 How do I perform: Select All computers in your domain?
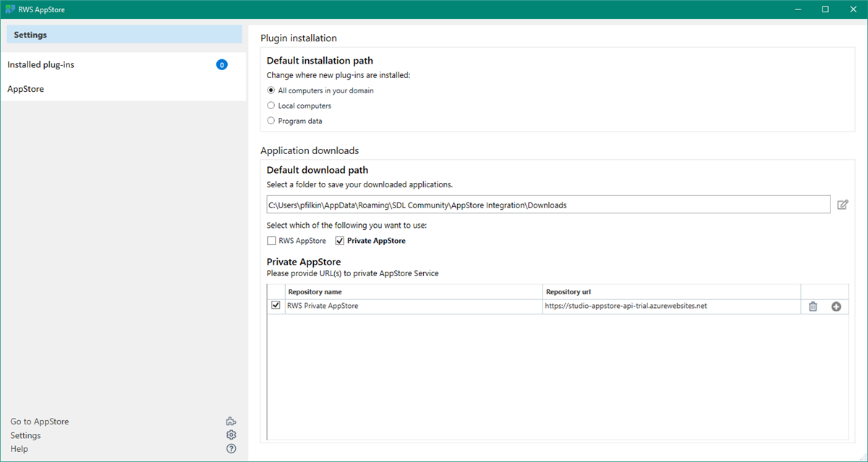[271, 90]
